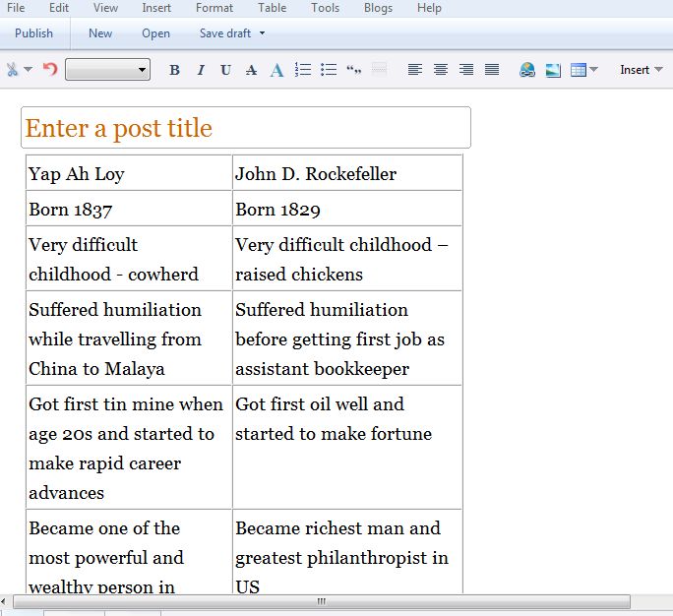Image resolution: width=673 pixels, height=616 pixels.
Task: Apply bulleted list formatting
Action: 329,70
